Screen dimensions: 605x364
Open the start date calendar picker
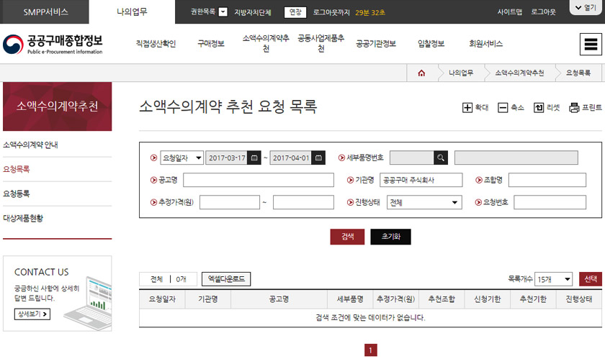[254, 158]
